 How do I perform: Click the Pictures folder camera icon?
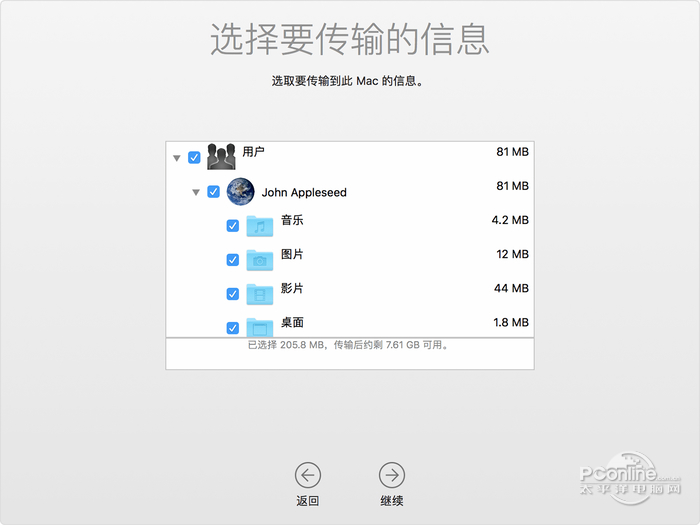point(260,260)
